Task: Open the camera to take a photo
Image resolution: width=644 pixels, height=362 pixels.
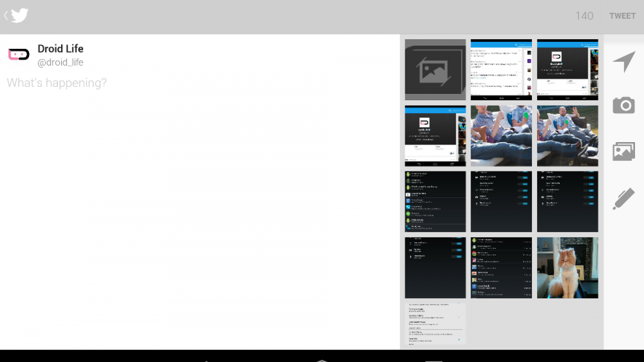Action: coord(624,106)
